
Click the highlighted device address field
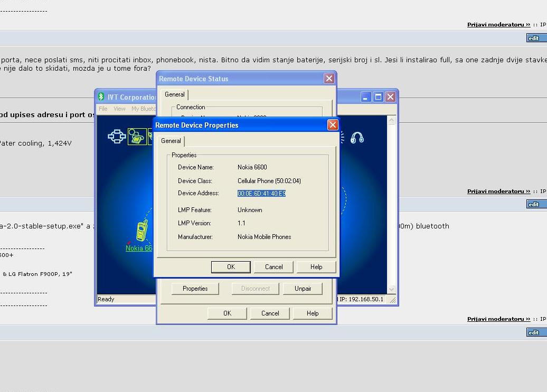(x=261, y=194)
